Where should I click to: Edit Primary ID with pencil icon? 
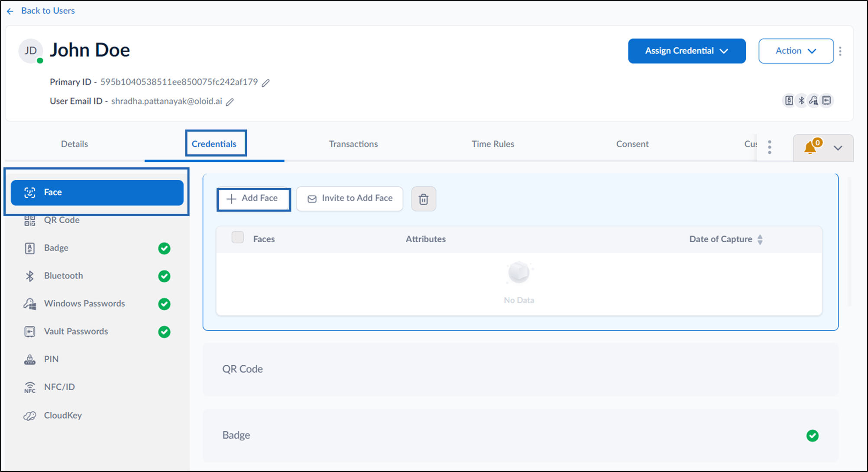pyautogui.click(x=266, y=82)
